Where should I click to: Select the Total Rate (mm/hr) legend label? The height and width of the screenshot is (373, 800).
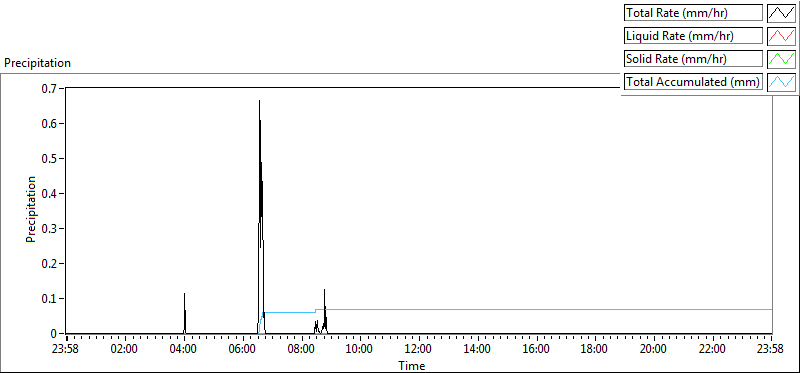(693, 13)
